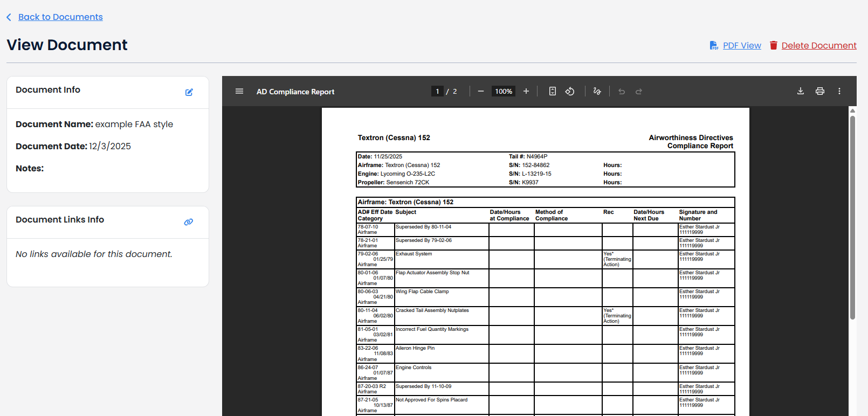
Task: Click the PDF vertical scrollbar thumb
Action: 852,216
